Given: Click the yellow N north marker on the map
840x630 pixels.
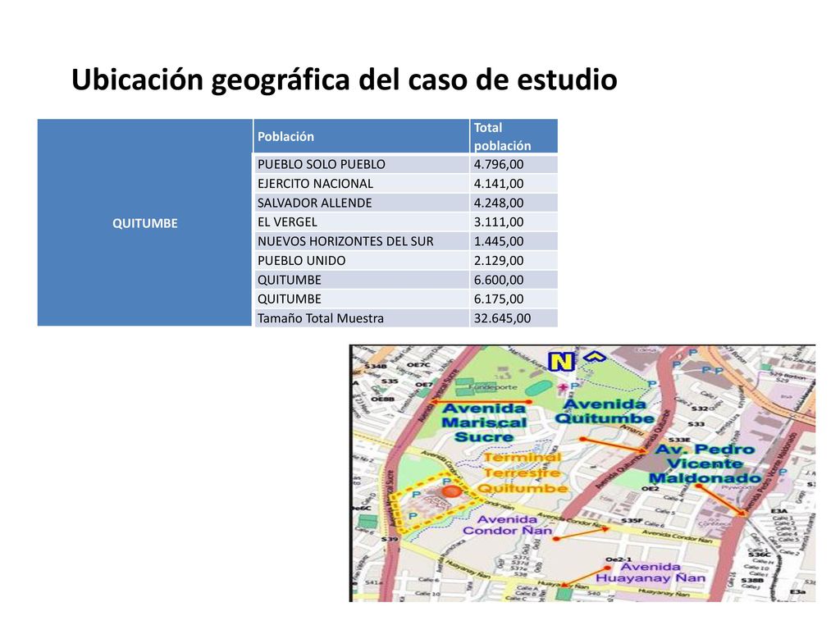Looking at the screenshot, I should pyautogui.click(x=561, y=362).
